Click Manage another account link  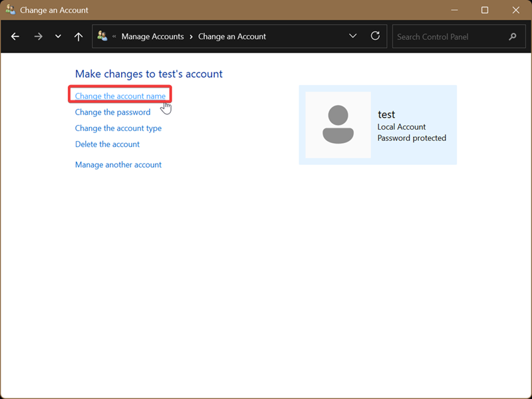pos(118,164)
